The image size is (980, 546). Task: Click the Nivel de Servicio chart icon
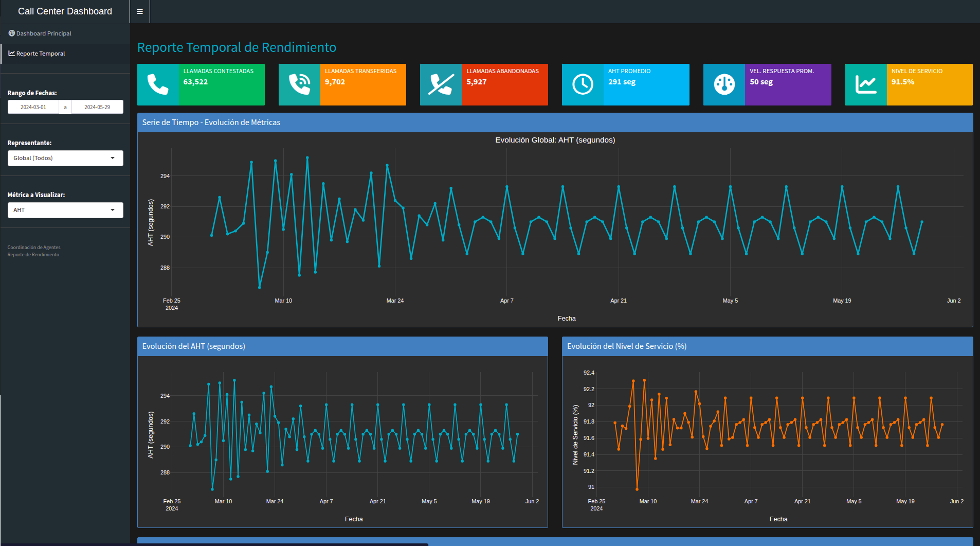[x=866, y=84]
